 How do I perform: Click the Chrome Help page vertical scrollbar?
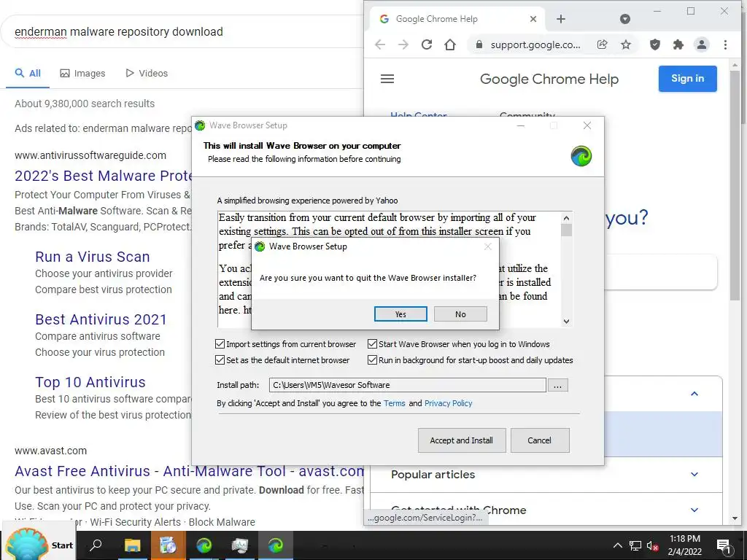coord(734,186)
